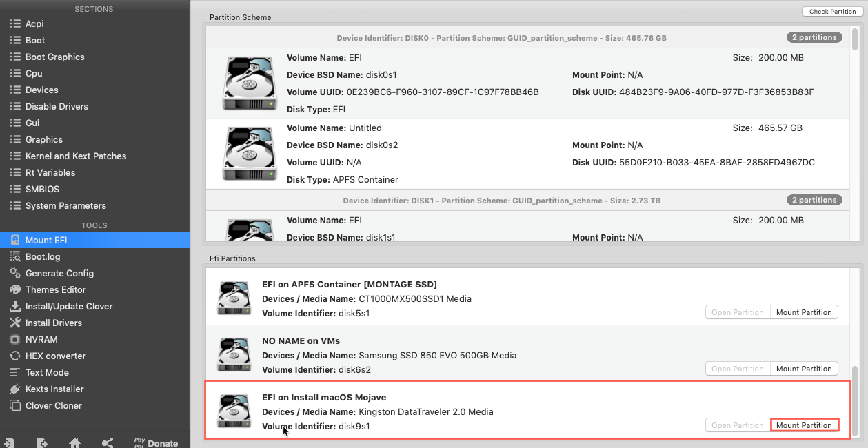868x448 pixels.
Task: Click the disk0s1 EFI drive thumbnail
Action: click(x=250, y=83)
